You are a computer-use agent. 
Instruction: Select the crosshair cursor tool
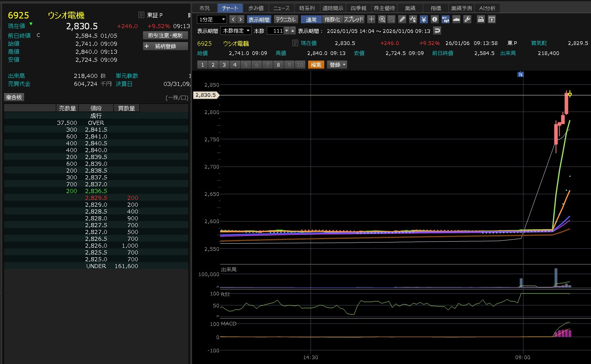(371, 19)
